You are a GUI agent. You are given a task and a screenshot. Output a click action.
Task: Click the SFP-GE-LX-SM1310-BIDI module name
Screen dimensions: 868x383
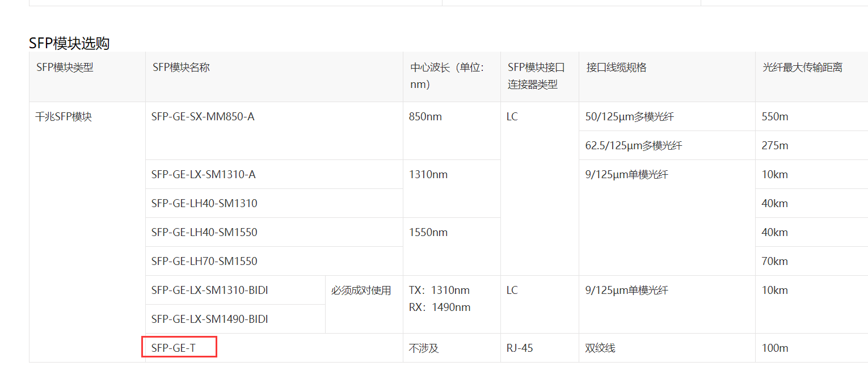tap(210, 290)
